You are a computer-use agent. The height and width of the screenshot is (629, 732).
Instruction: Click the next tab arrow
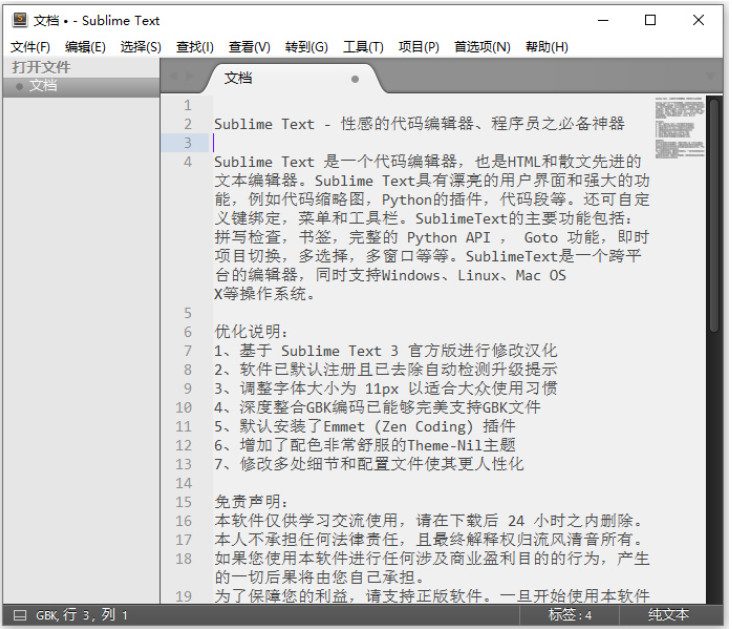[189, 76]
